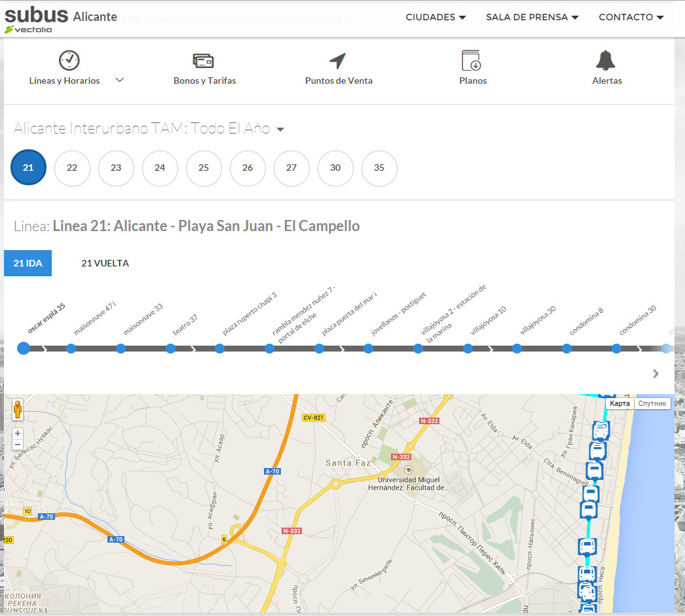Zoom out on the map
The image size is (685, 616).
click(x=18, y=444)
